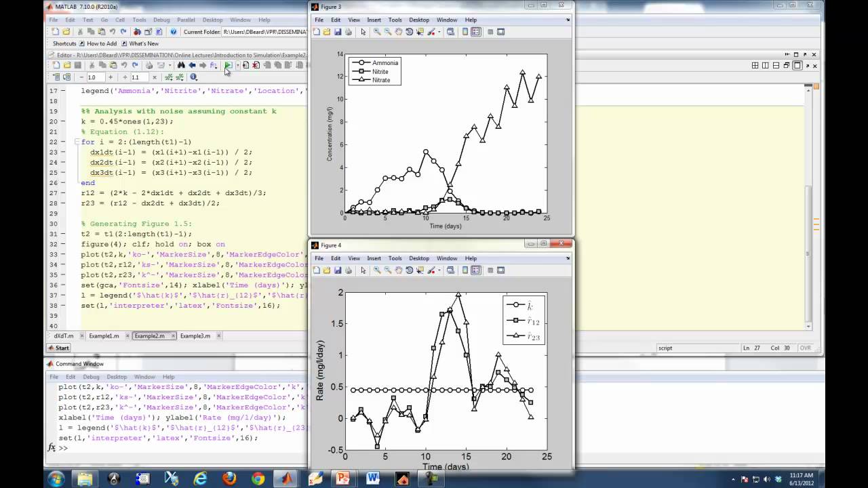
Task: Open the Cell menu in MATLAB main window
Action: point(121,20)
